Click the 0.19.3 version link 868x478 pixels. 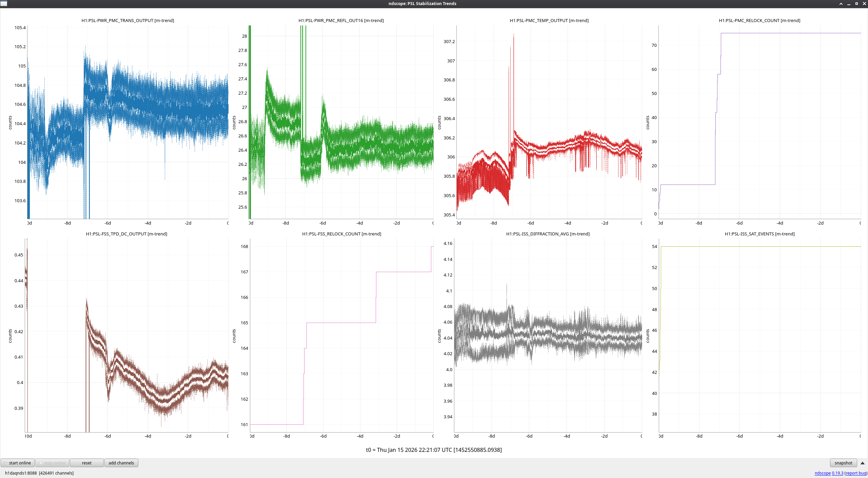(x=837, y=473)
